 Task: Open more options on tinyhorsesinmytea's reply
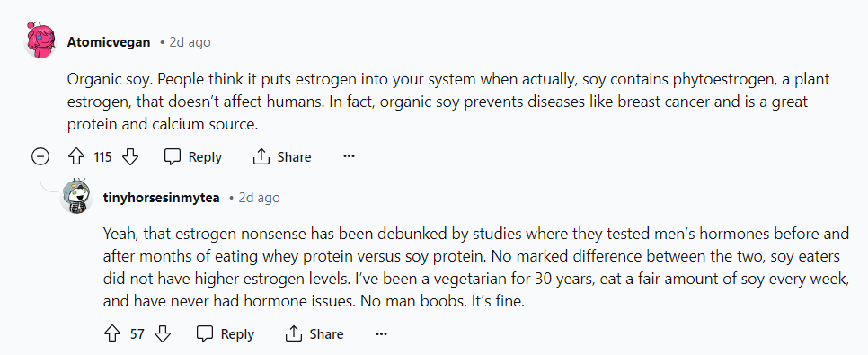coord(381,334)
